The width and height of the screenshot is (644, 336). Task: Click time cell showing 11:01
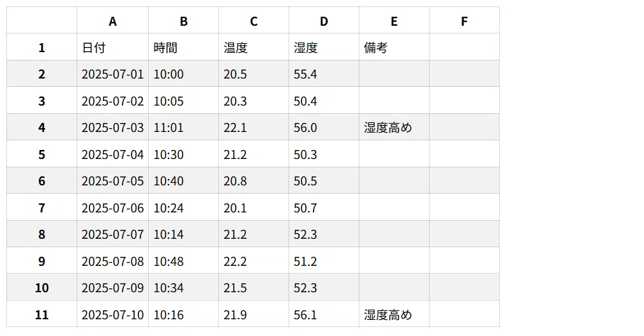[184, 127]
